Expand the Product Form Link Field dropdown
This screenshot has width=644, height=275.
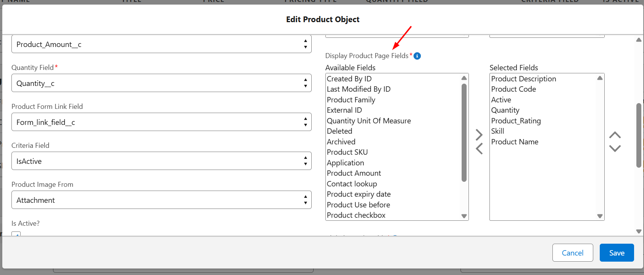pos(161,122)
